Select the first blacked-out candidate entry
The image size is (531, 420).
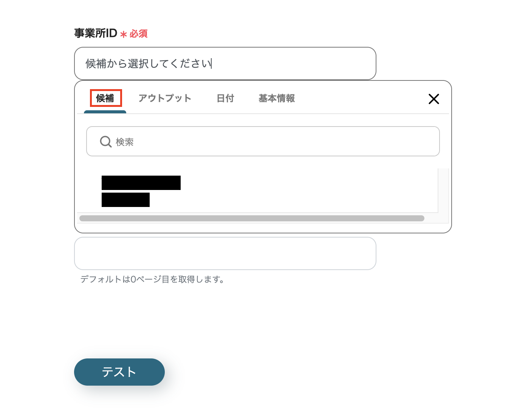pos(141,183)
